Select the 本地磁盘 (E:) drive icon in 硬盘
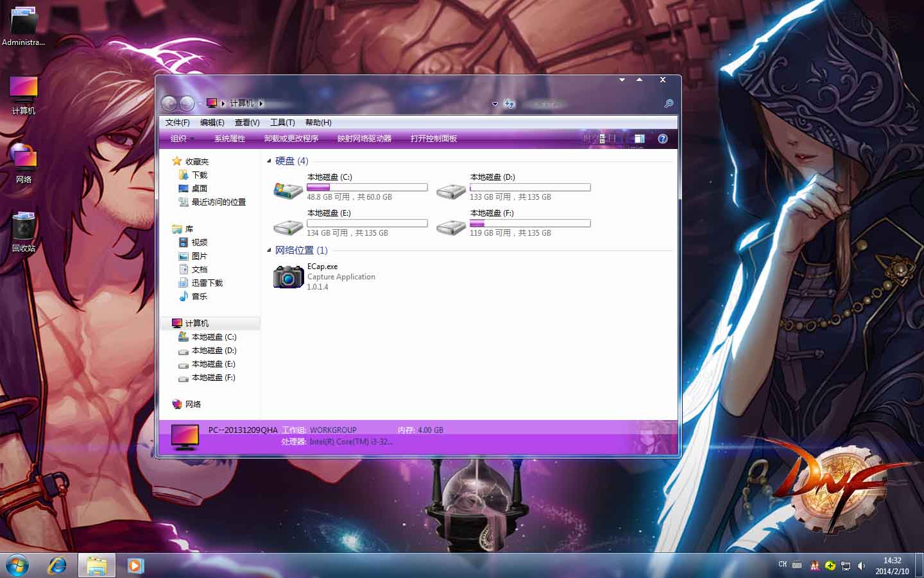924x578 pixels. [x=288, y=226]
